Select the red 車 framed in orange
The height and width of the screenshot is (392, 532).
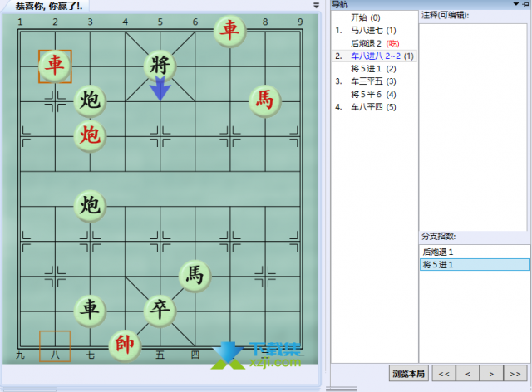(55, 66)
